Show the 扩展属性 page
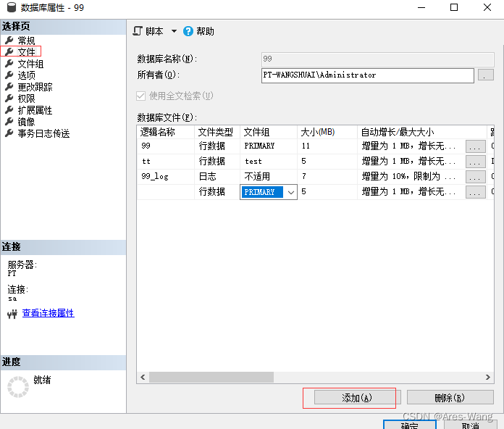 (35, 110)
